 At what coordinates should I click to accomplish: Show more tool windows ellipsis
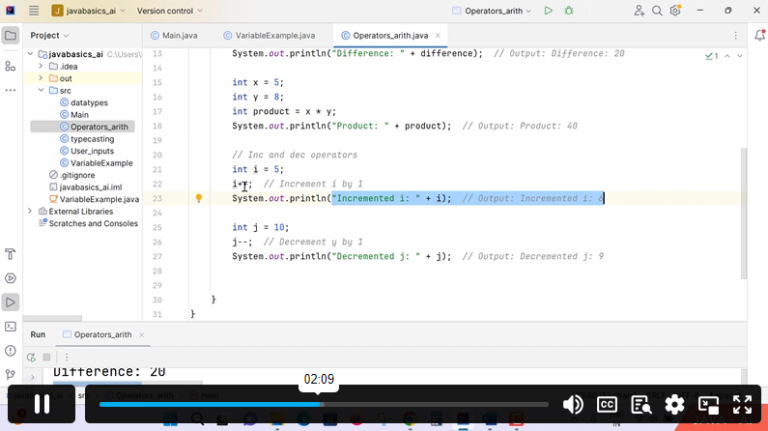coord(10,90)
